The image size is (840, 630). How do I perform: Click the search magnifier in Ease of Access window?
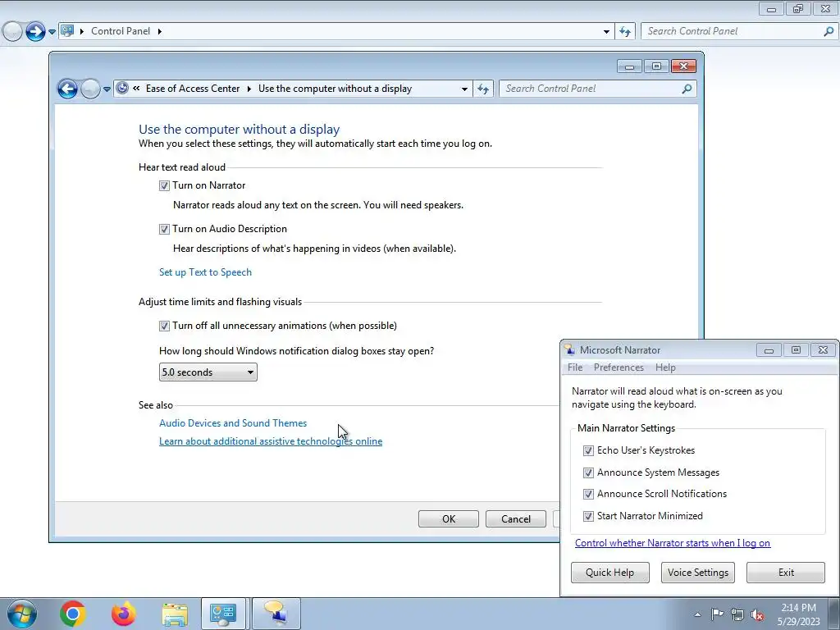point(687,89)
